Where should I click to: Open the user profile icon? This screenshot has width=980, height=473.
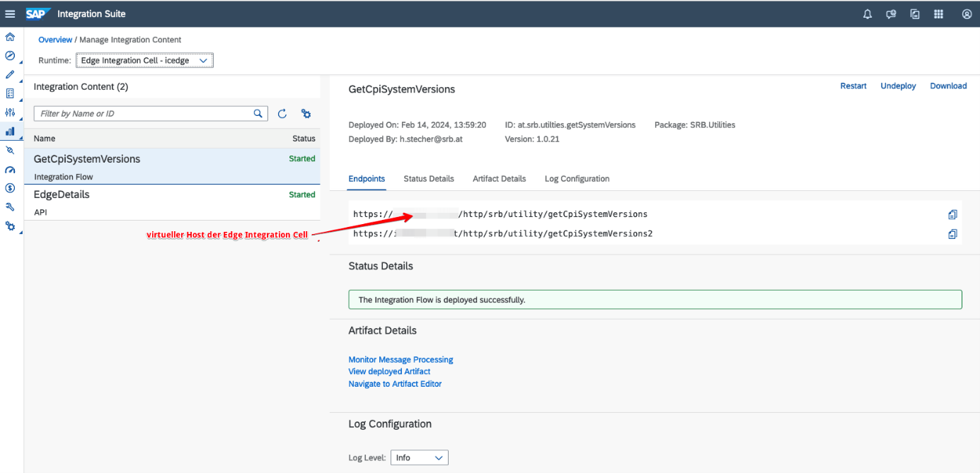point(967,14)
